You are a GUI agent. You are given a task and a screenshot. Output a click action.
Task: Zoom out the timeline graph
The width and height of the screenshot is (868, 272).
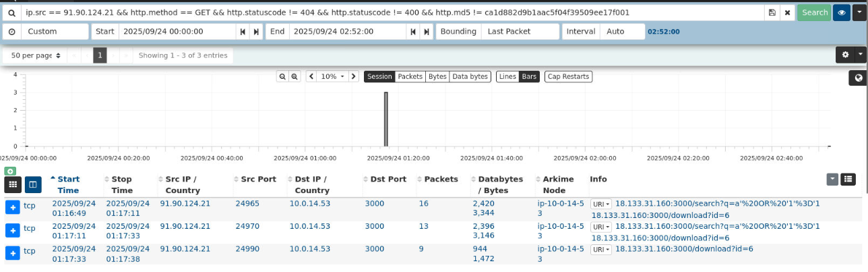tap(282, 76)
